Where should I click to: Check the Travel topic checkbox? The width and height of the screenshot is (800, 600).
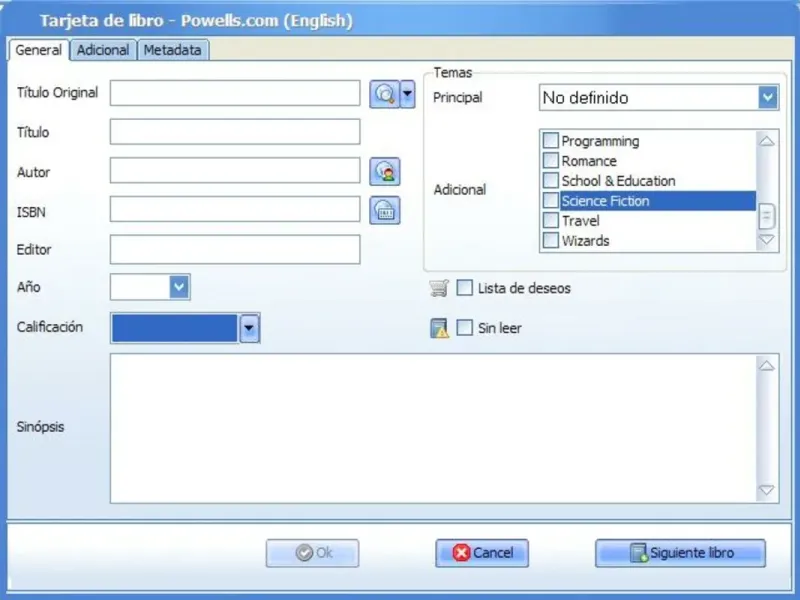click(x=551, y=220)
